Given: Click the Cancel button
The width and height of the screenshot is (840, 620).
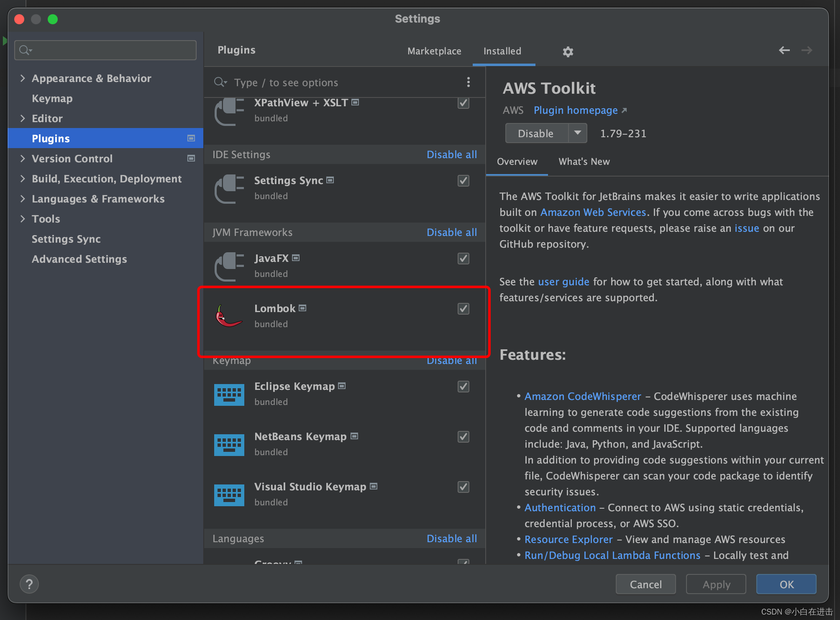Looking at the screenshot, I should (x=645, y=584).
